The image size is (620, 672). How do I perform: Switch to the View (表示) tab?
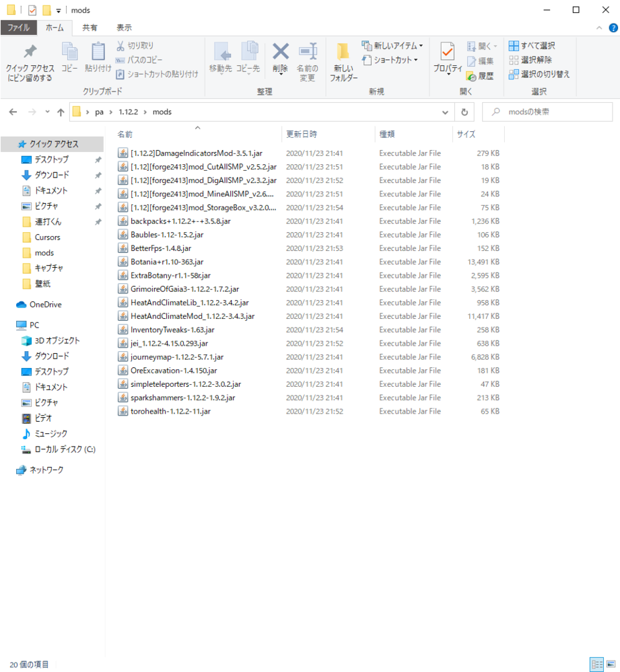tap(124, 28)
